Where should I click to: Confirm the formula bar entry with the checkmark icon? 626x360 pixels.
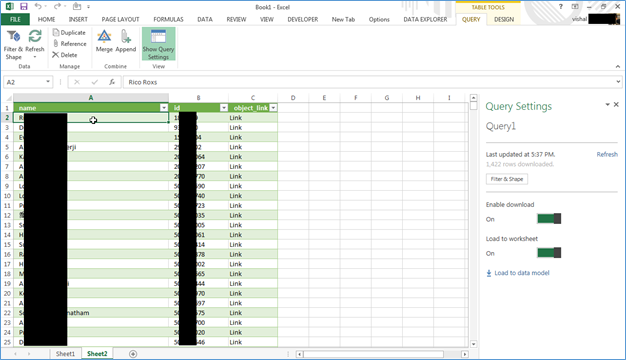point(95,82)
